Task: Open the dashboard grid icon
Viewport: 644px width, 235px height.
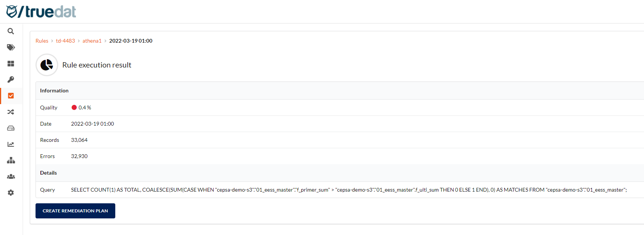Action: (x=11, y=64)
